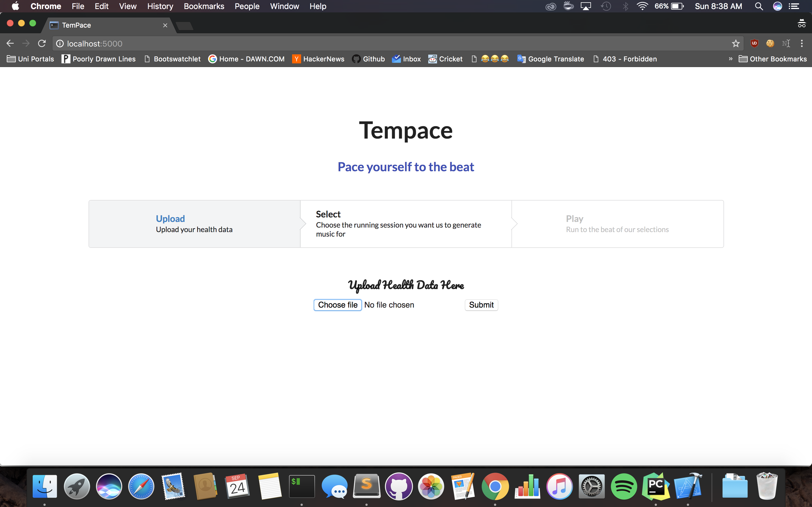The width and height of the screenshot is (812, 507).
Task: Go back using the back arrow
Action: click(10, 44)
